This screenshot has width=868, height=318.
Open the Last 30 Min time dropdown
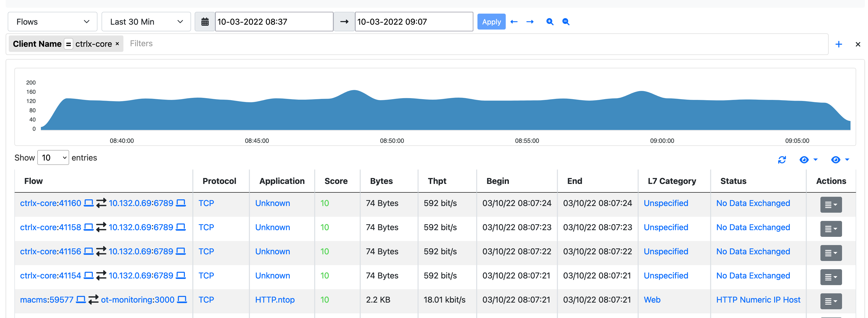[x=146, y=22]
